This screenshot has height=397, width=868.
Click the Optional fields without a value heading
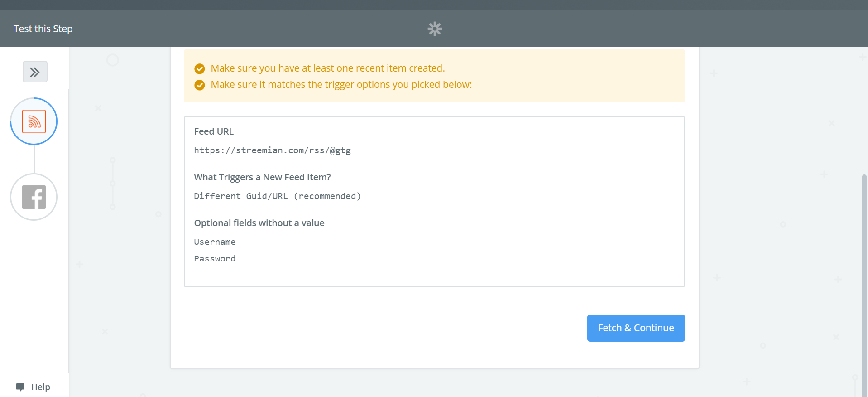tap(259, 223)
